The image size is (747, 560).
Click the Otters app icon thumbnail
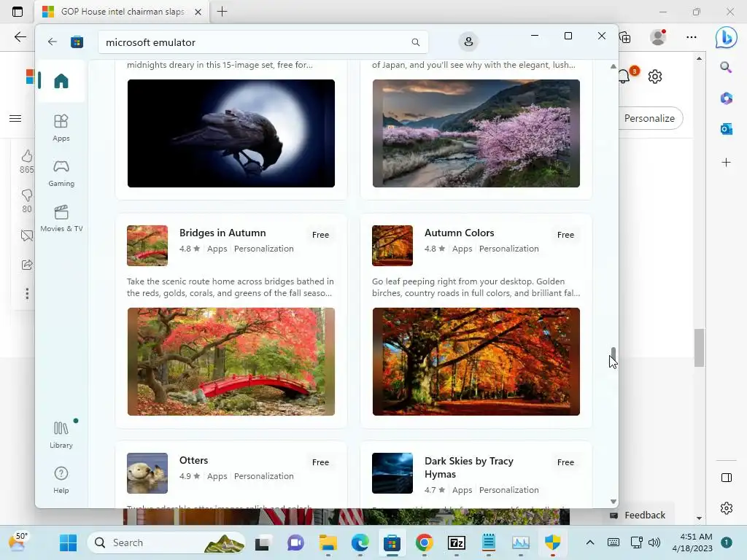pos(147,473)
